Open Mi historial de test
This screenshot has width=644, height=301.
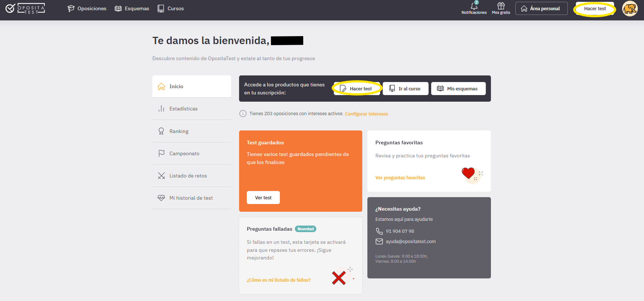coord(192,198)
